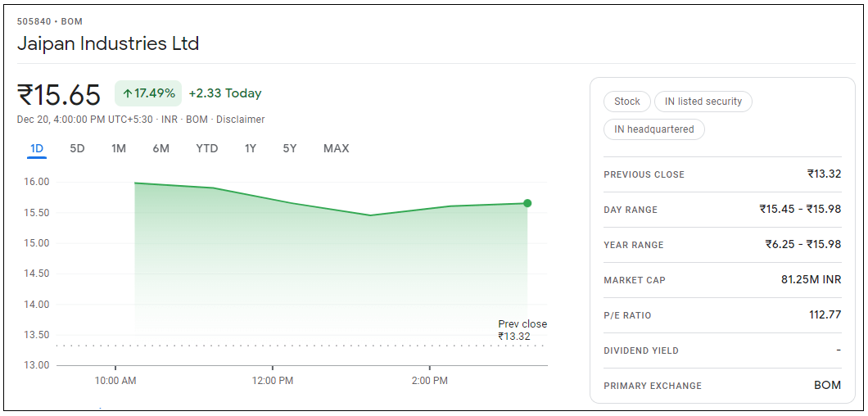Show the 5Y chart range

(290, 148)
